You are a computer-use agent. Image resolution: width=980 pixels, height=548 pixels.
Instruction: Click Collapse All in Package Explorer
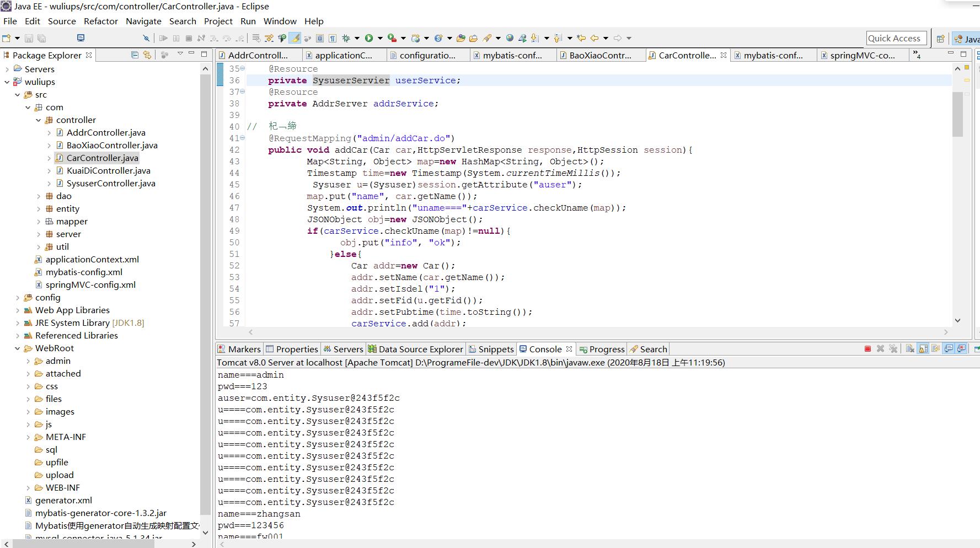135,55
